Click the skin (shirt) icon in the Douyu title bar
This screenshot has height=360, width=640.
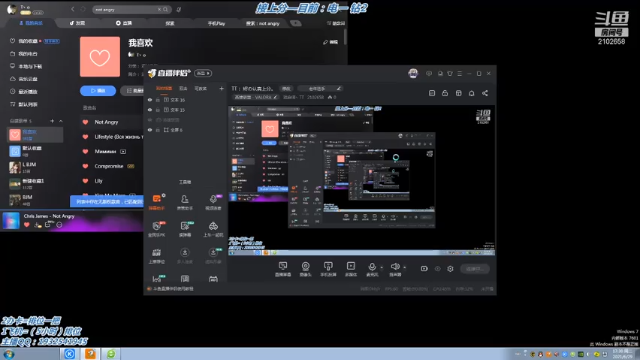pyautogui.click(x=450, y=73)
